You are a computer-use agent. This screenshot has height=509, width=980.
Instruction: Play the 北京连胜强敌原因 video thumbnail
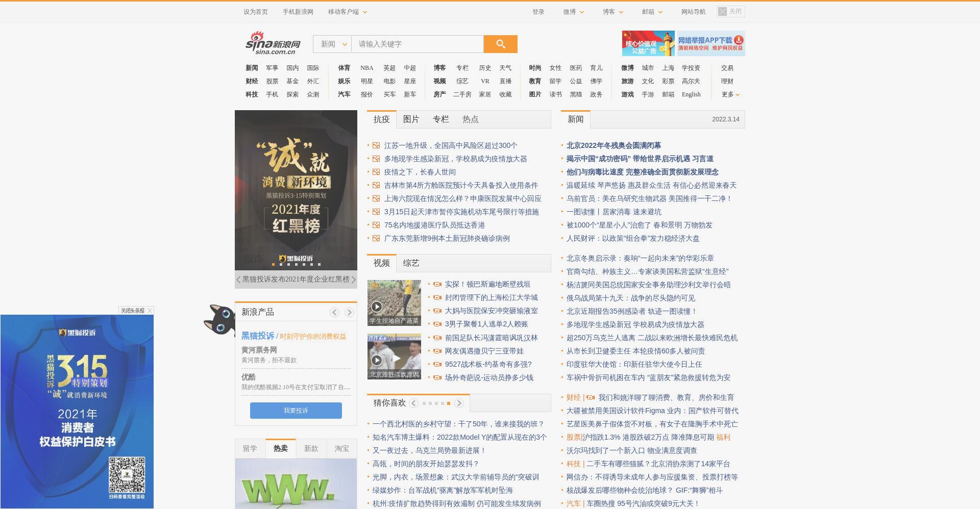[x=394, y=357]
